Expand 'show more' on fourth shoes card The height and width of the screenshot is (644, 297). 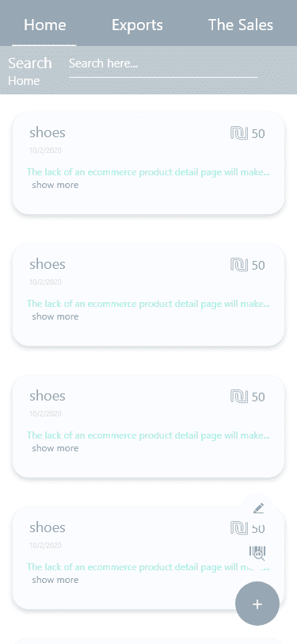coord(55,580)
